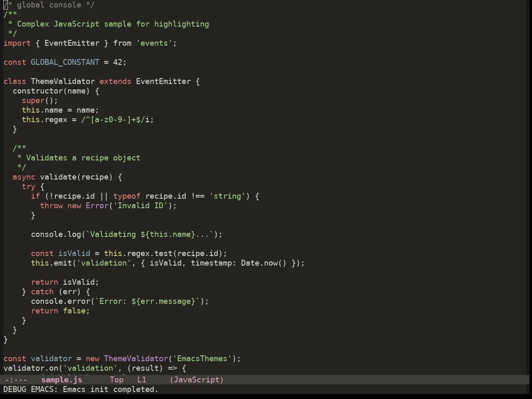Click the class name ThemeValidator in class declaration
Screen dimensions: 532x399
[x=63, y=81]
